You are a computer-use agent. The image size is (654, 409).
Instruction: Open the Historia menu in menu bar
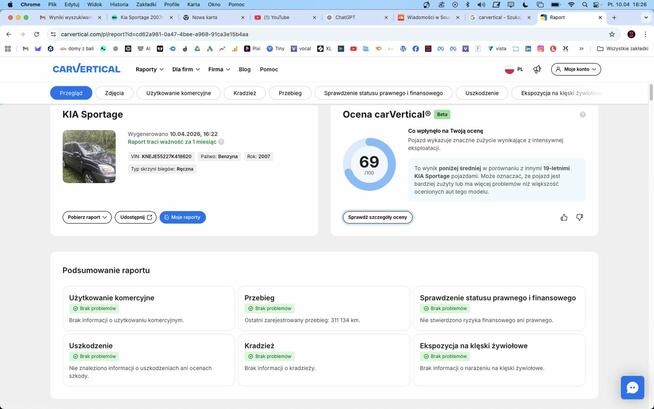(x=119, y=4)
